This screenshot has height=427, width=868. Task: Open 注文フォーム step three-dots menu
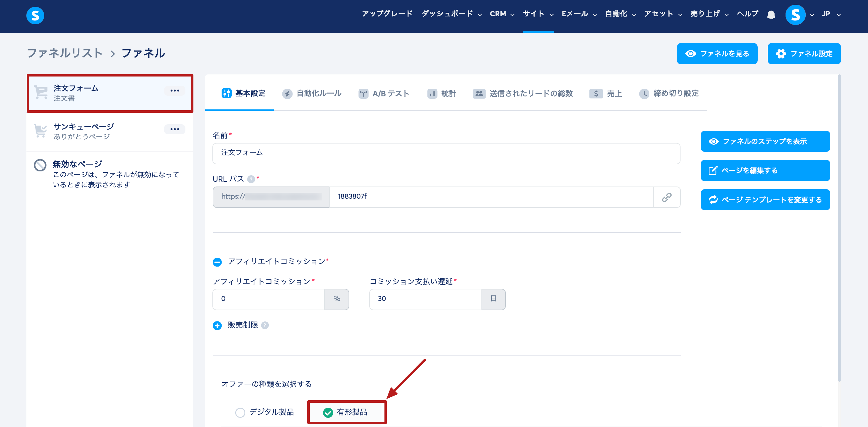click(174, 90)
